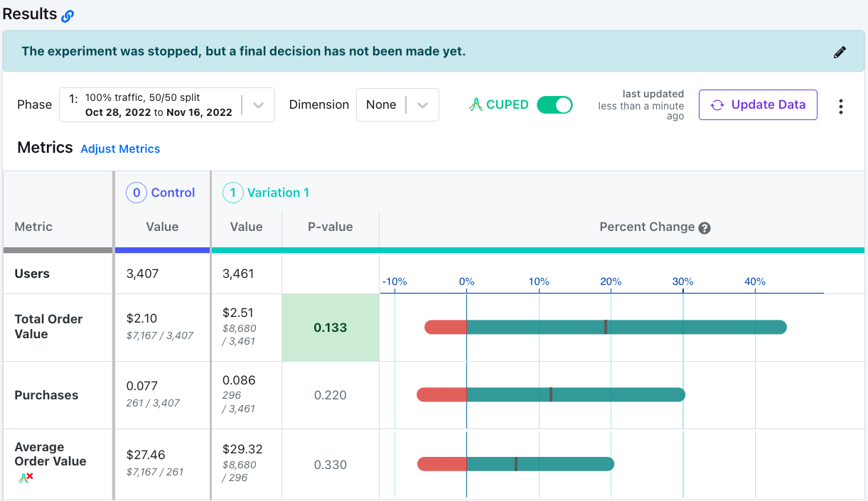Click the Variation 1 number badge
868x501 pixels.
tap(232, 193)
